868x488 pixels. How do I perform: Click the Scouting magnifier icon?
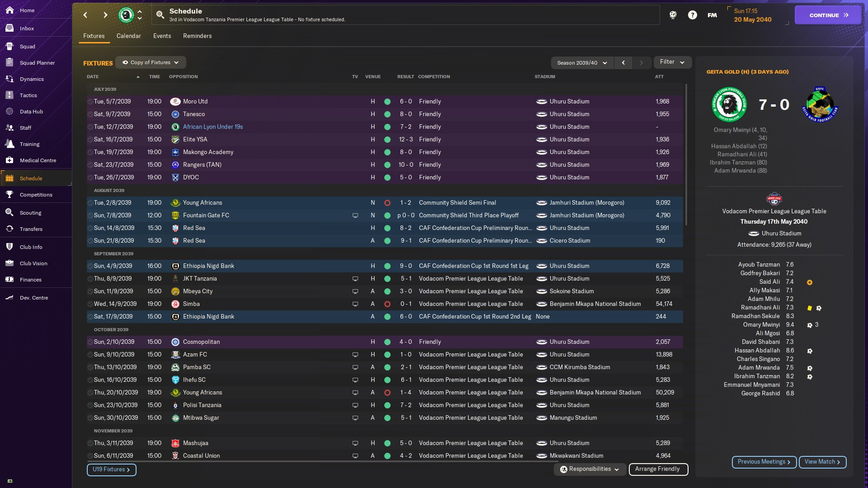pyautogui.click(x=9, y=213)
